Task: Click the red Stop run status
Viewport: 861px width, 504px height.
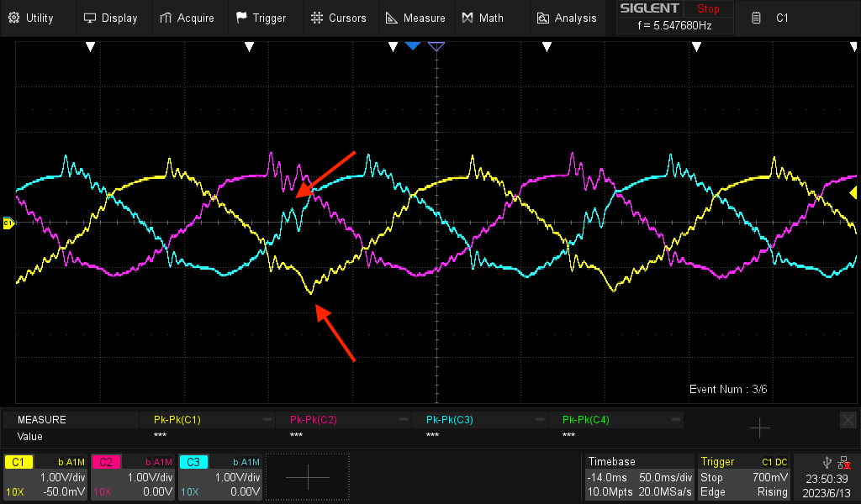Action: pyautogui.click(x=708, y=8)
